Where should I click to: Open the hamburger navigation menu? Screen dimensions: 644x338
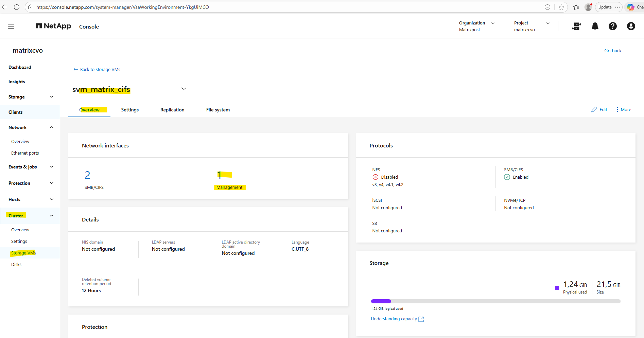(11, 26)
